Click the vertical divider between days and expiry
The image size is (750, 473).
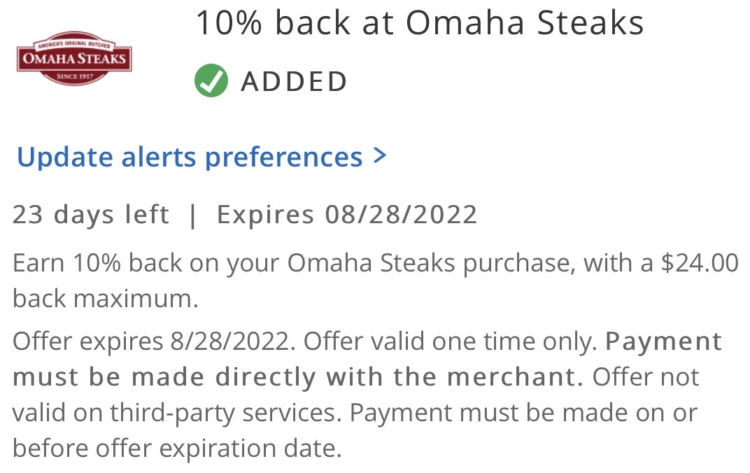click(193, 215)
